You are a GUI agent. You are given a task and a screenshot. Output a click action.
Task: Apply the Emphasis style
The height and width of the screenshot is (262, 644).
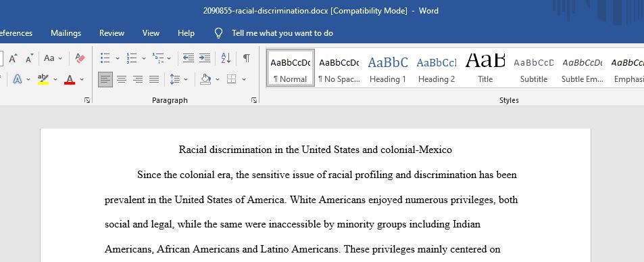pos(626,68)
